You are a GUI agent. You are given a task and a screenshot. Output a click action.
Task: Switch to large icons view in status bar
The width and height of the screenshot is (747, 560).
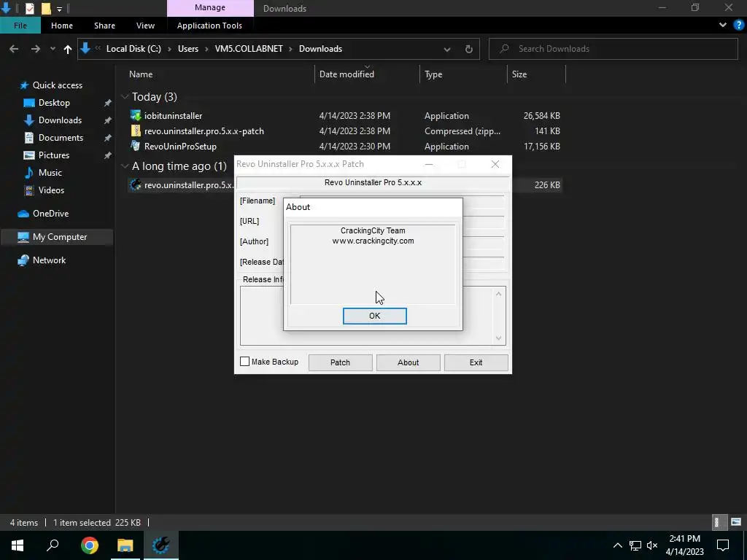[x=736, y=522]
